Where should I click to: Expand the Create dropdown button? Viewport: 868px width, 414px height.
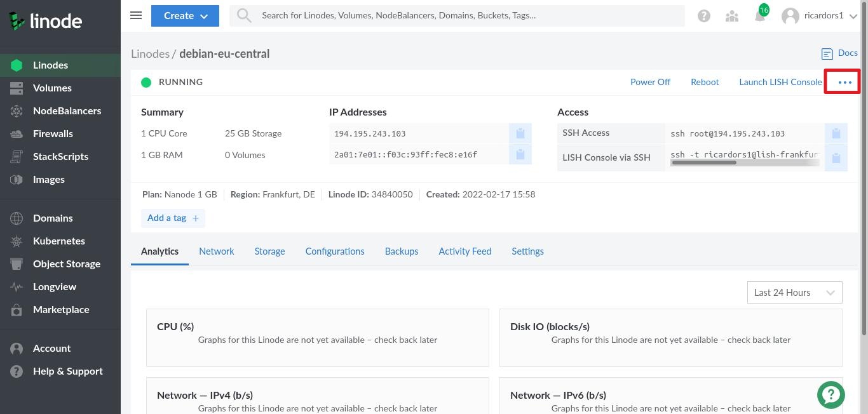point(185,16)
